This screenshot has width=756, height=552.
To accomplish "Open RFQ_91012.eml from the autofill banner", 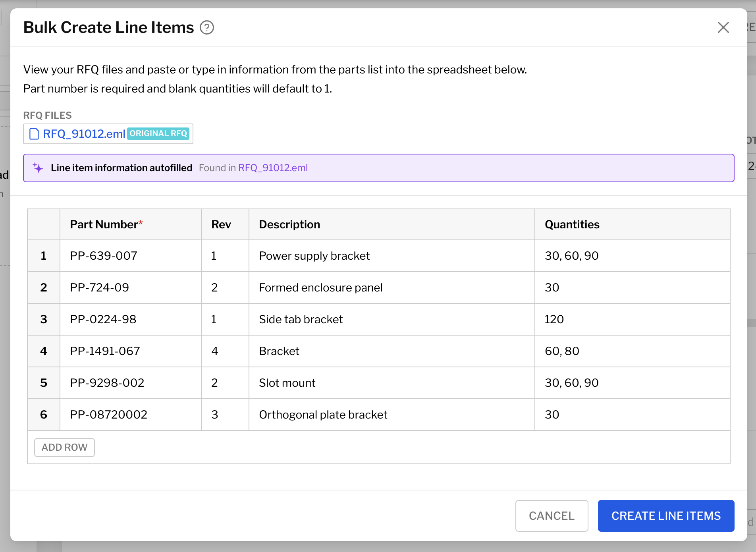I will pyautogui.click(x=272, y=168).
